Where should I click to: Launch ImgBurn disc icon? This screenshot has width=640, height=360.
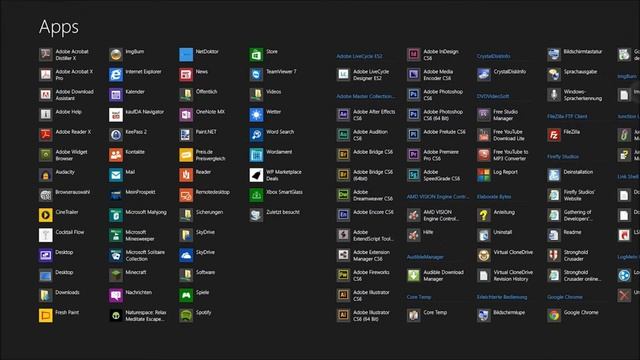pyautogui.click(x=116, y=54)
